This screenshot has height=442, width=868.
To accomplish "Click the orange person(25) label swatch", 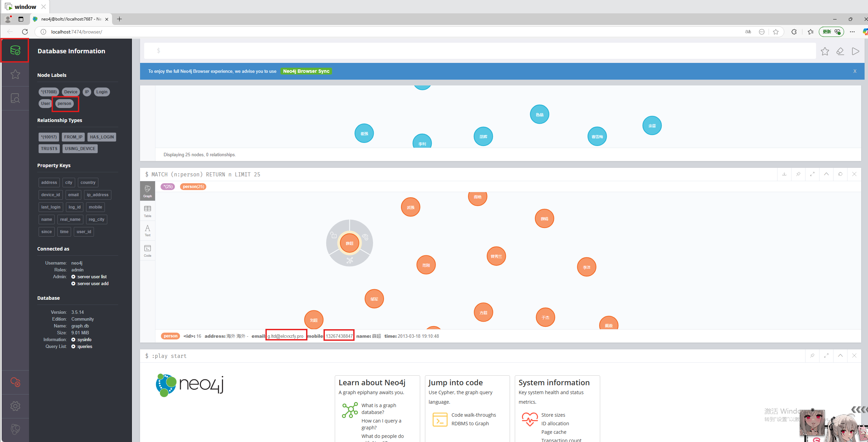I will 193,187.
